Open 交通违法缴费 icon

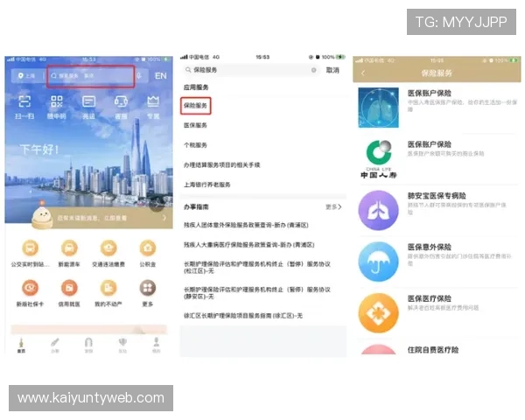tap(108, 248)
